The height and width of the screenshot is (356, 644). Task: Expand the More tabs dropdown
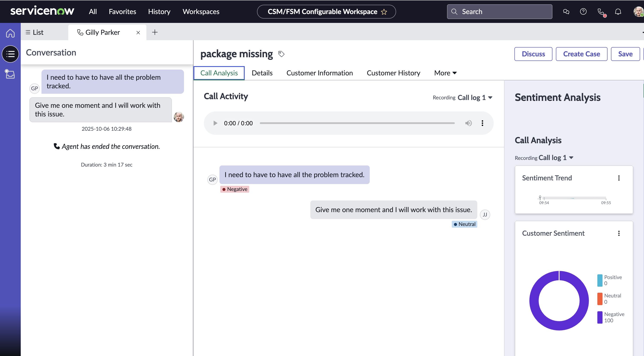[x=445, y=73]
